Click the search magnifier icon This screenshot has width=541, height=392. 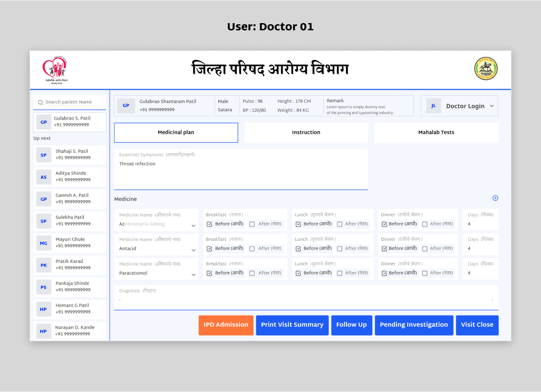click(x=40, y=102)
